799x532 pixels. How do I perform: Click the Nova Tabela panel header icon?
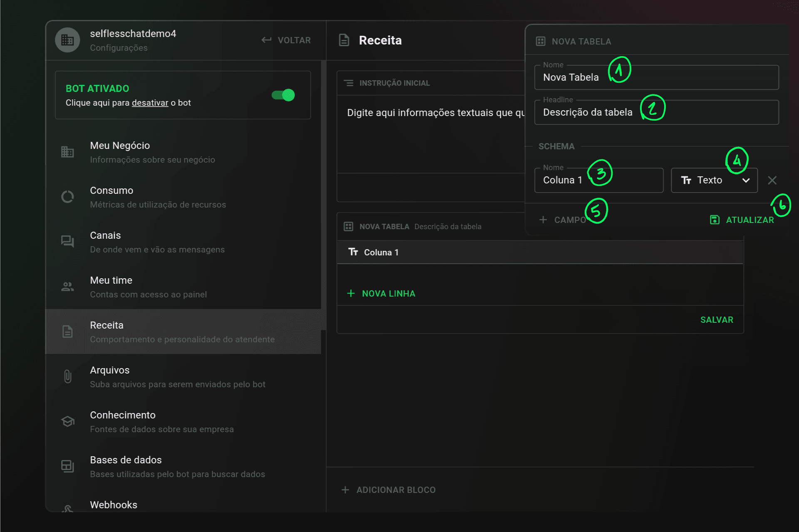541,41
